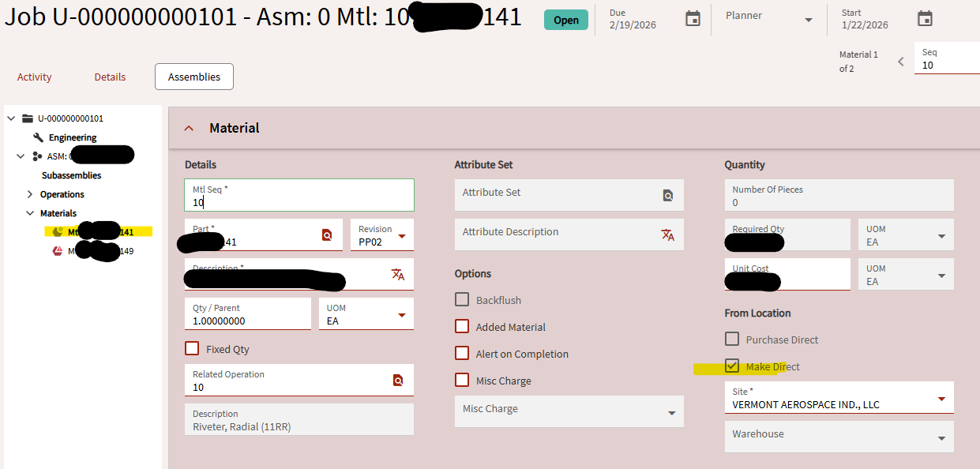Switch to the Details tab
This screenshot has width=980, height=469.
coord(110,77)
